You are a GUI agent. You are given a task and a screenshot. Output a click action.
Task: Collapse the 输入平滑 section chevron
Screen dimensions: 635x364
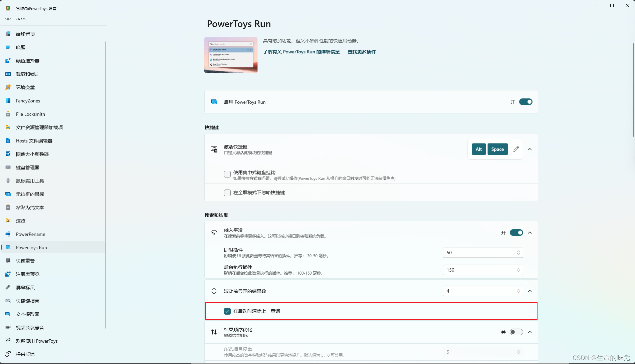point(530,233)
